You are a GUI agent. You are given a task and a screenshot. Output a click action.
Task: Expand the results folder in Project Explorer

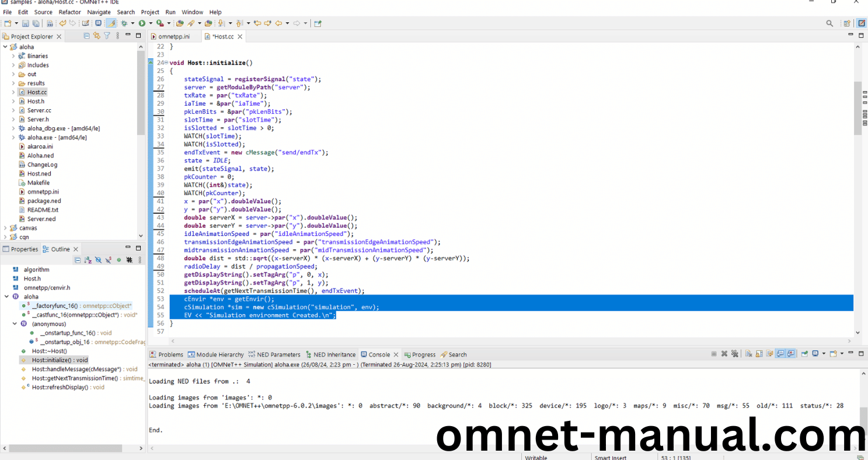13,83
